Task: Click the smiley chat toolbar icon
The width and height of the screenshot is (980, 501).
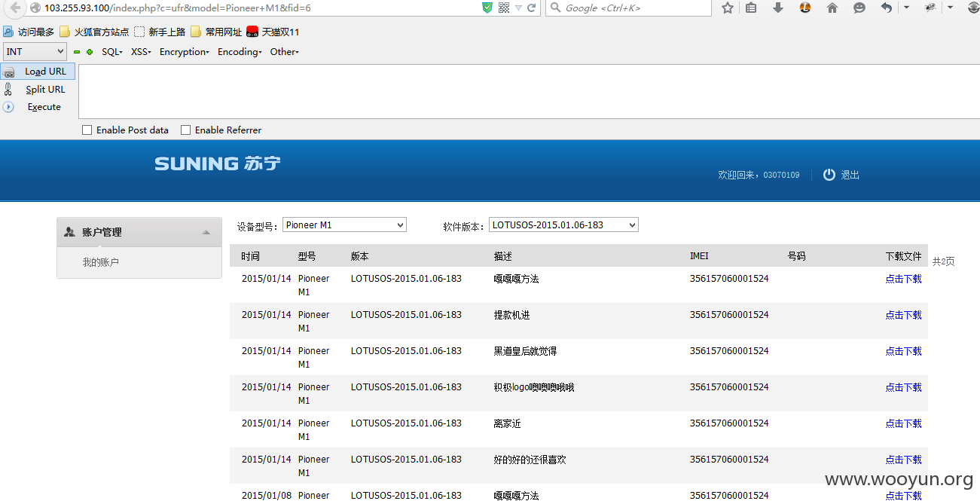Action: [x=859, y=8]
